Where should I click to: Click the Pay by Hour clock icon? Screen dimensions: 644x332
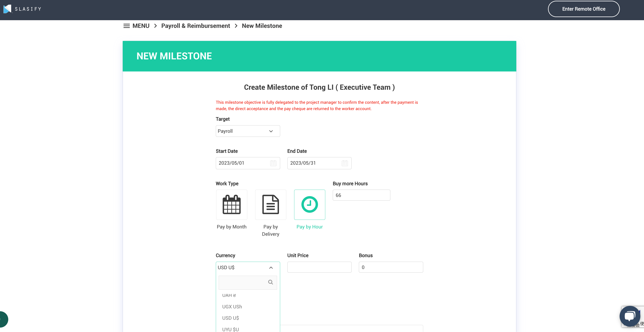(310, 204)
